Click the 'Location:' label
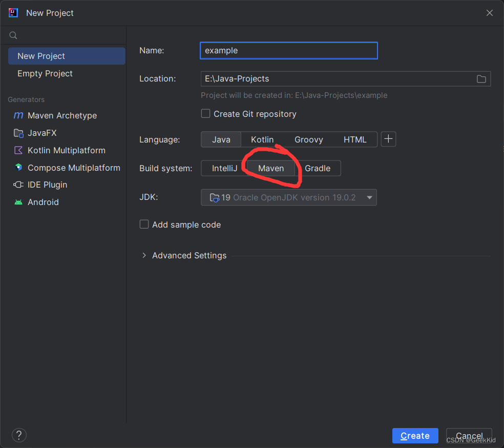 coord(158,79)
